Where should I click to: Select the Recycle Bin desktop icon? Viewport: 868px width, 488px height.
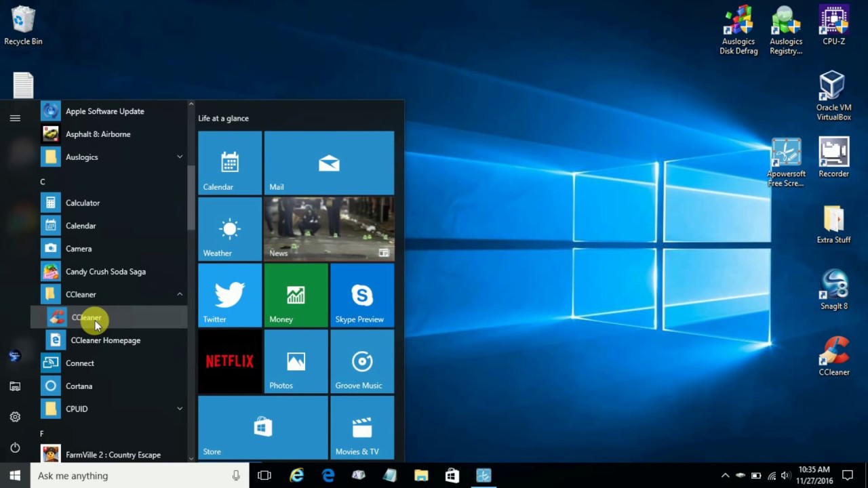[x=23, y=26]
